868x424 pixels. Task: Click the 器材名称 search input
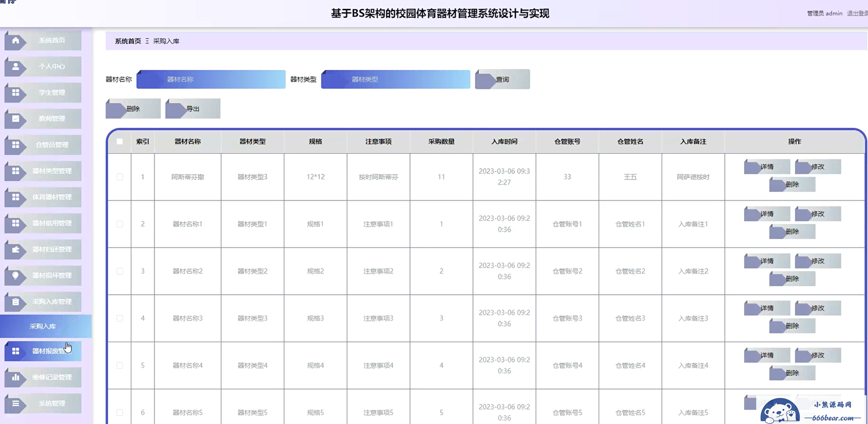[x=211, y=79]
